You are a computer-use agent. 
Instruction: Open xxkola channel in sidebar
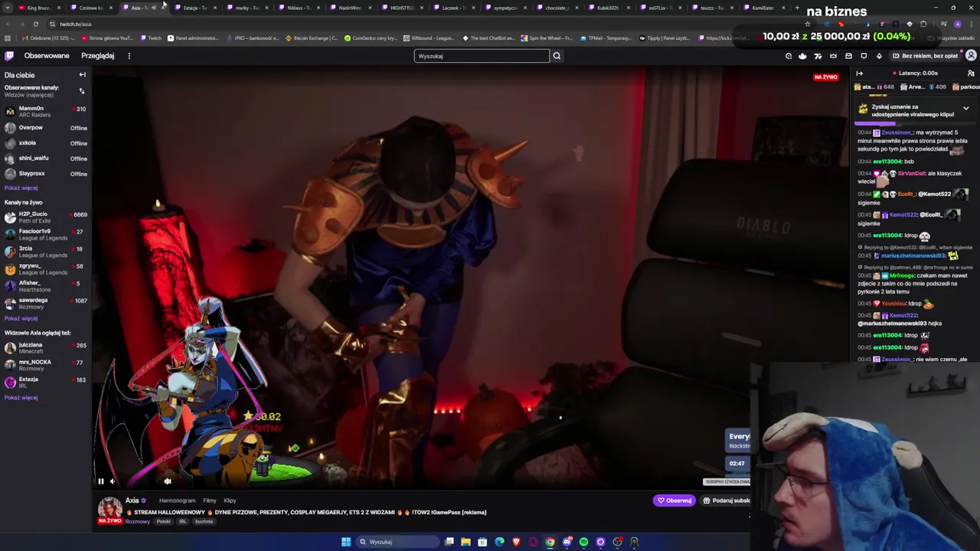[46, 143]
